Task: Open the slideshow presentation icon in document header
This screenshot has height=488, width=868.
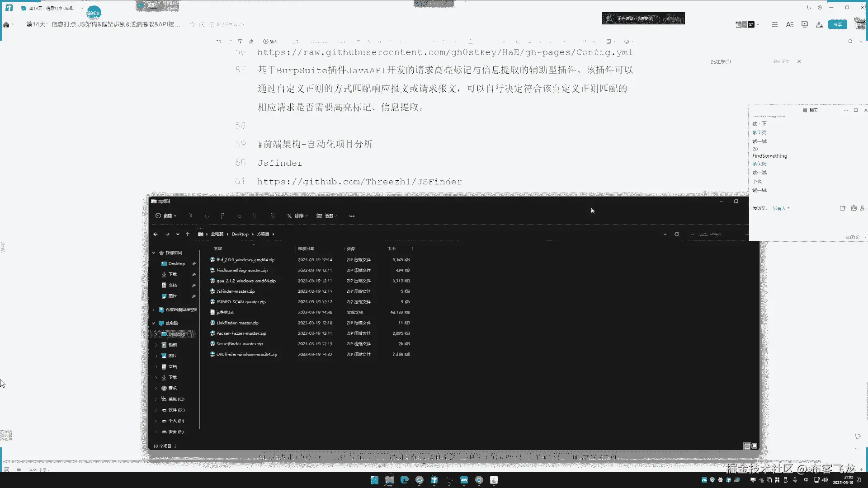Action: tap(805, 24)
